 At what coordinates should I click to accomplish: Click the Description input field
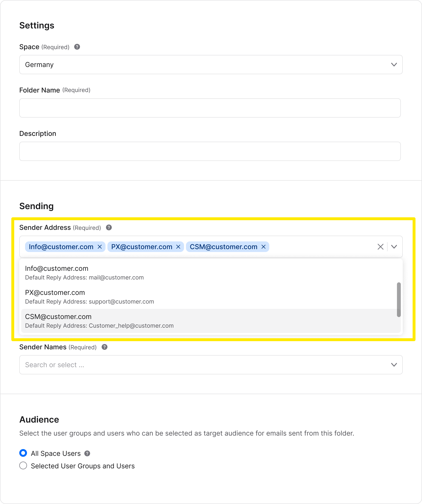point(210,151)
